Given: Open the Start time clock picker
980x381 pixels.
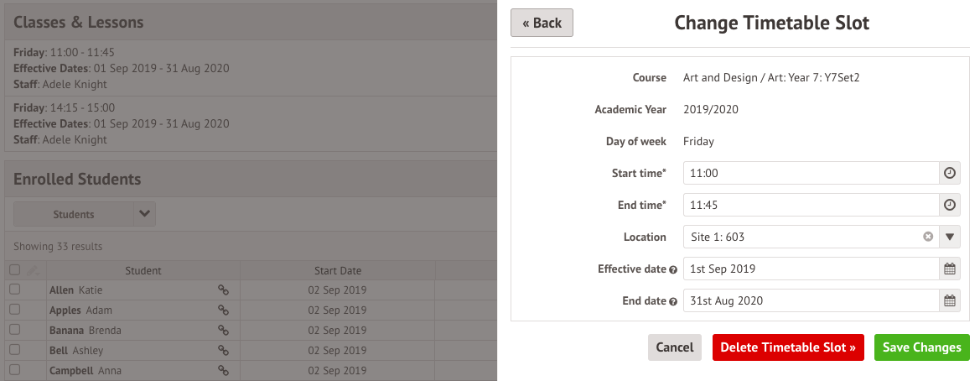Looking at the screenshot, I should click(x=950, y=173).
